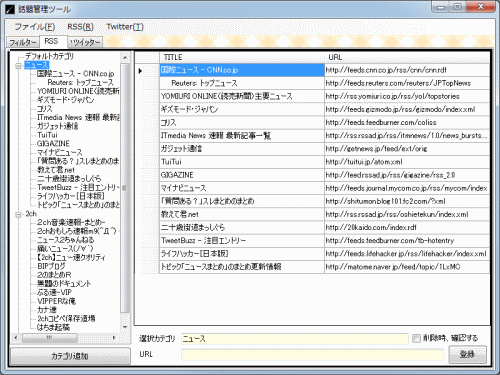This screenshot has height=375, width=500.
Task: Select 国際ニュース - CNN.co.jp tree item
Action: [75, 74]
